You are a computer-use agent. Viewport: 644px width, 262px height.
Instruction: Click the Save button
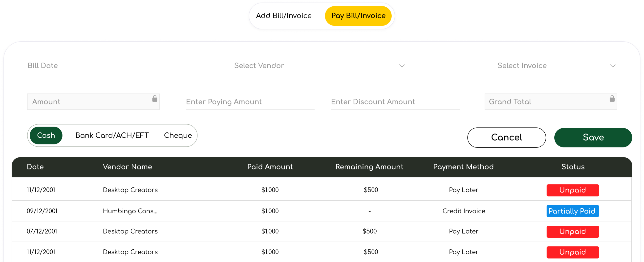[593, 137]
